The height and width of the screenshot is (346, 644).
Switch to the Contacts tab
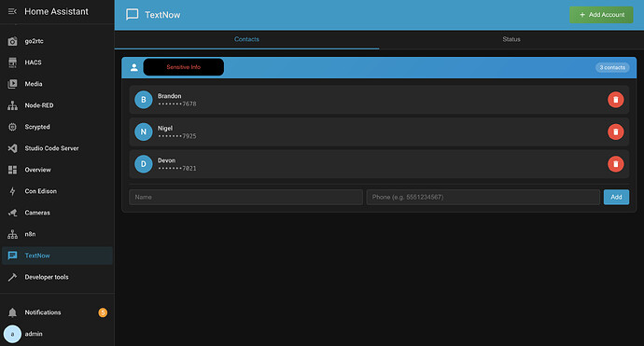pyautogui.click(x=246, y=39)
